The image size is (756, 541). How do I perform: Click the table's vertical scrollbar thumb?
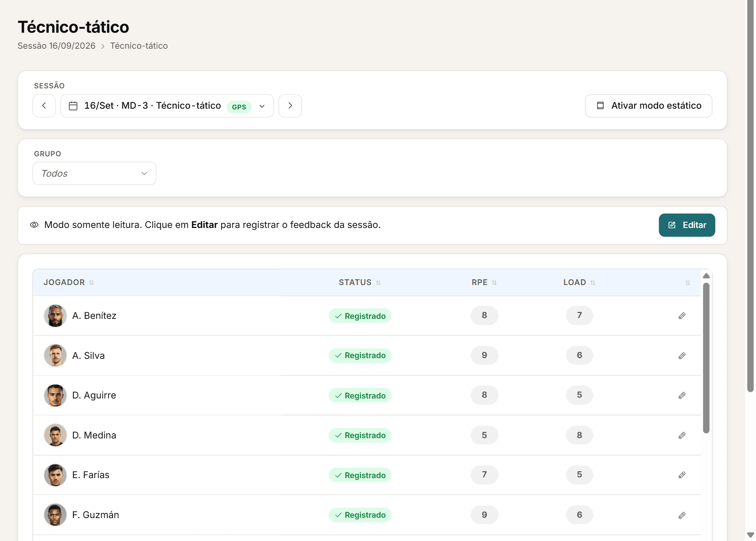(x=706, y=358)
